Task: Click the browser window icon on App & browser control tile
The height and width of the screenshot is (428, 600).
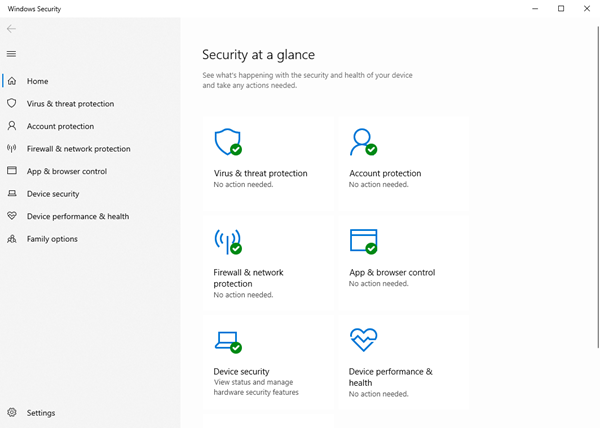Action: 362,241
